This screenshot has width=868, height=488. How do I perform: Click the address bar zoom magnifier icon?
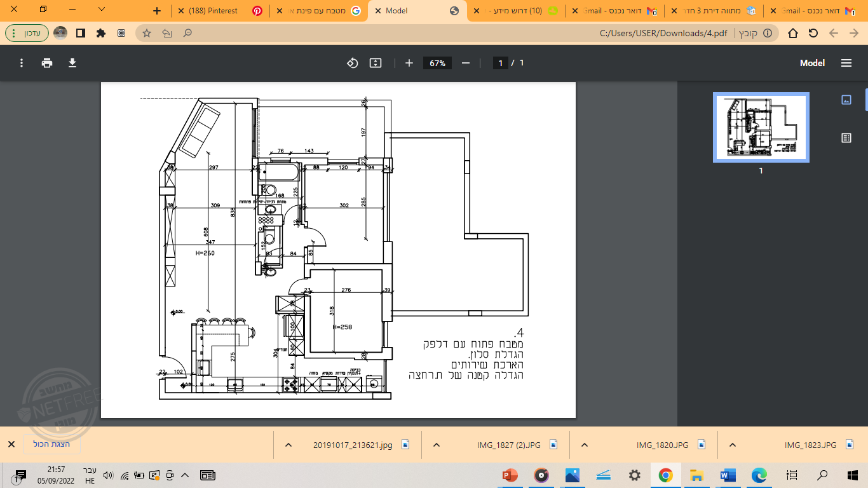pyautogui.click(x=187, y=33)
